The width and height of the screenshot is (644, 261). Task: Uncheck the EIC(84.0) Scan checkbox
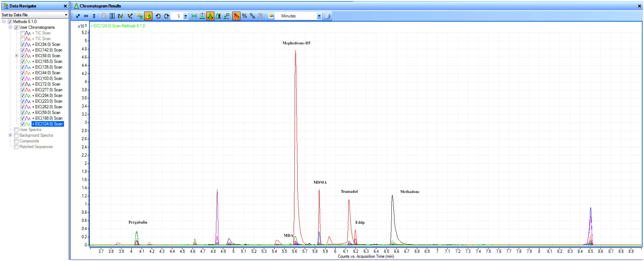[x=23, y=44]
